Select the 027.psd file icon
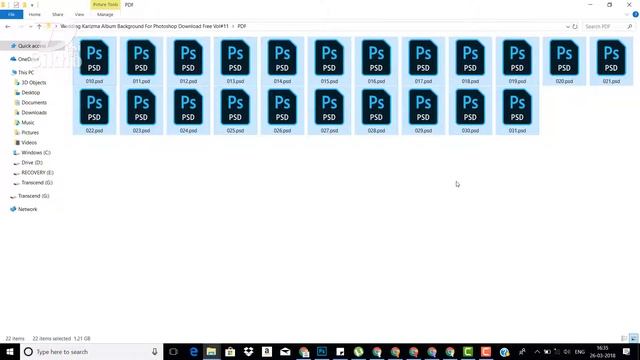The width and height of the screenshot is (640, 360). [329, 107]
